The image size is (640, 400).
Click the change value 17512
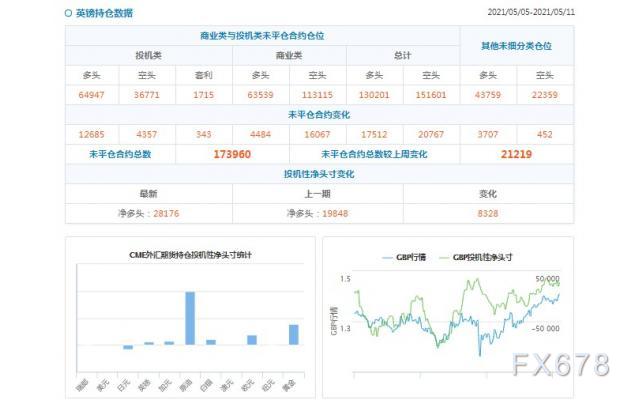coord(374,134)
